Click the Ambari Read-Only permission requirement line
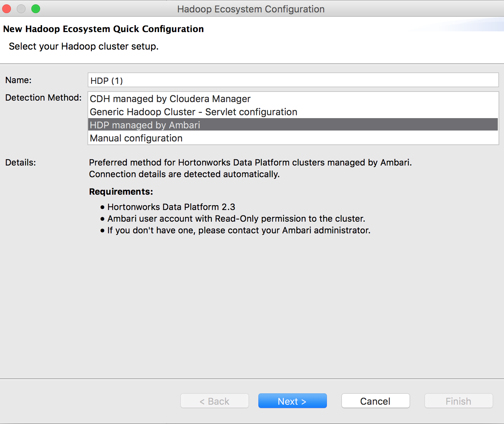504x424 pixels. click(236, 219)
